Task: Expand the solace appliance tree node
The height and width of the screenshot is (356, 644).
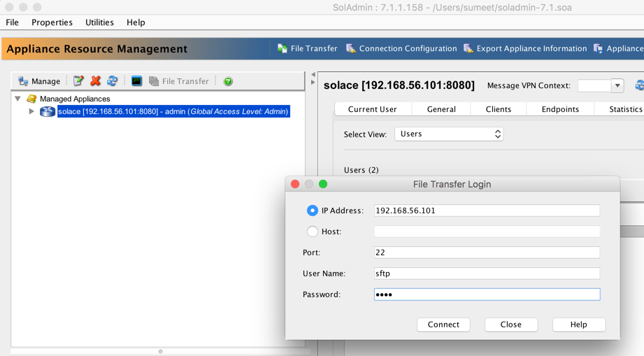Action: (31, 111)
